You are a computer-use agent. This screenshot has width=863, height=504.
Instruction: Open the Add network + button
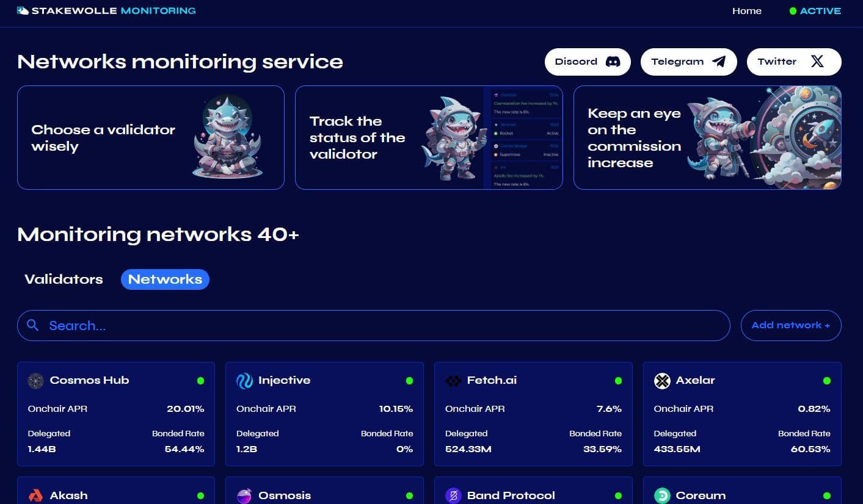[x=791, y=325]
